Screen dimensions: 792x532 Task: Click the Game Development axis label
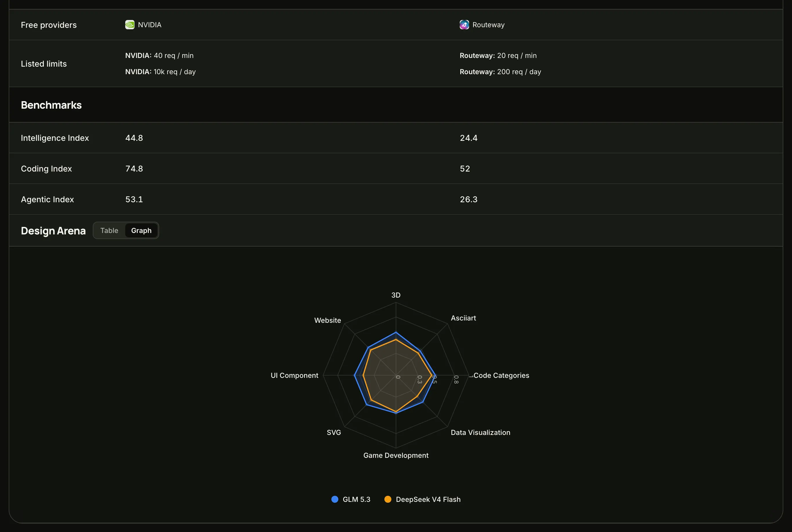coord(396,455)
